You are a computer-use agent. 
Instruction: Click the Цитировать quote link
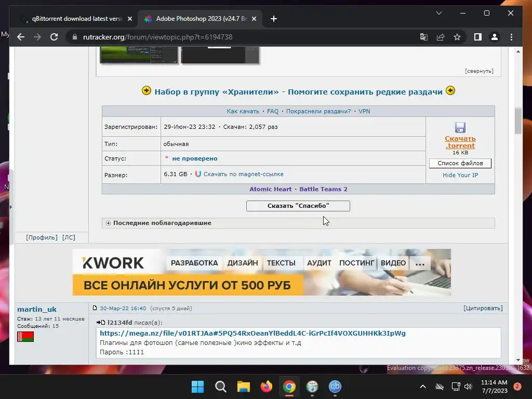pos(483,308)
